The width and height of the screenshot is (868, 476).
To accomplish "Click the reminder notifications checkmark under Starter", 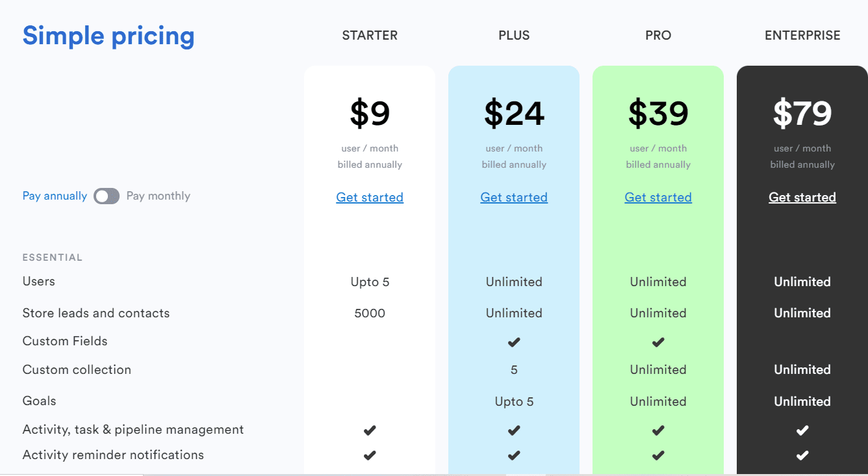I will (x=370, y=455).
